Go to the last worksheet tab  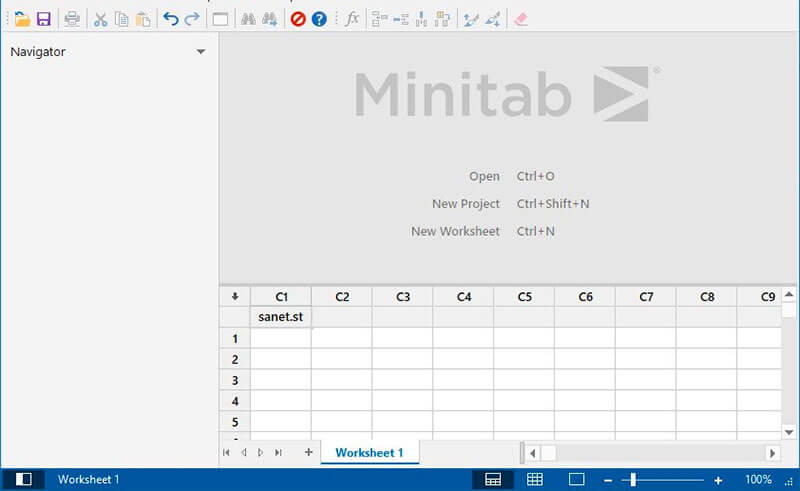pos(278,452)
